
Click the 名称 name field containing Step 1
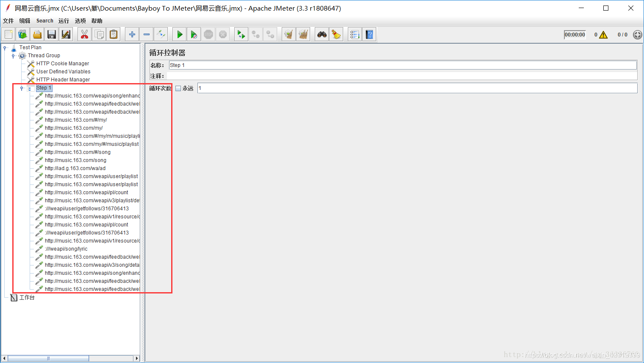click(402, 65)
